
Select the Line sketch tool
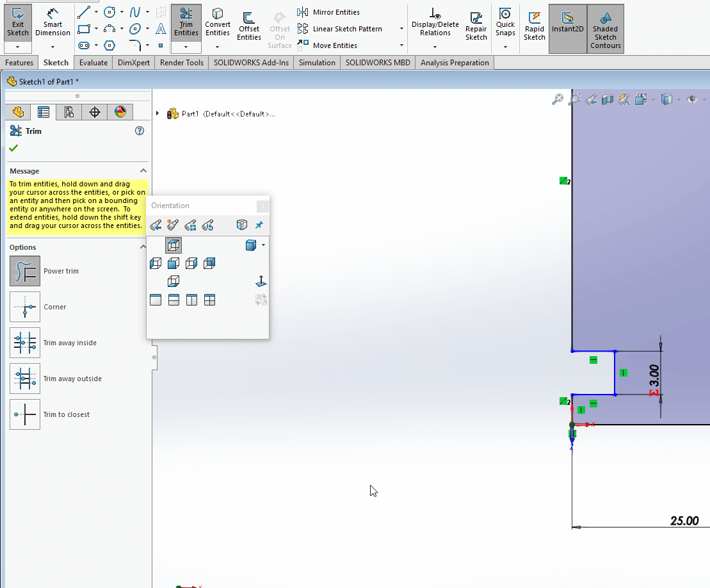[84, 12]
